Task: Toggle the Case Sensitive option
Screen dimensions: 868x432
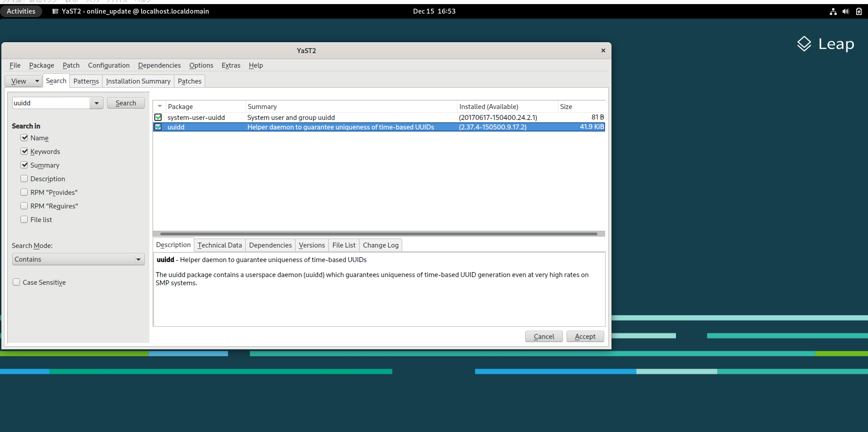Action: tap(16, 282)
